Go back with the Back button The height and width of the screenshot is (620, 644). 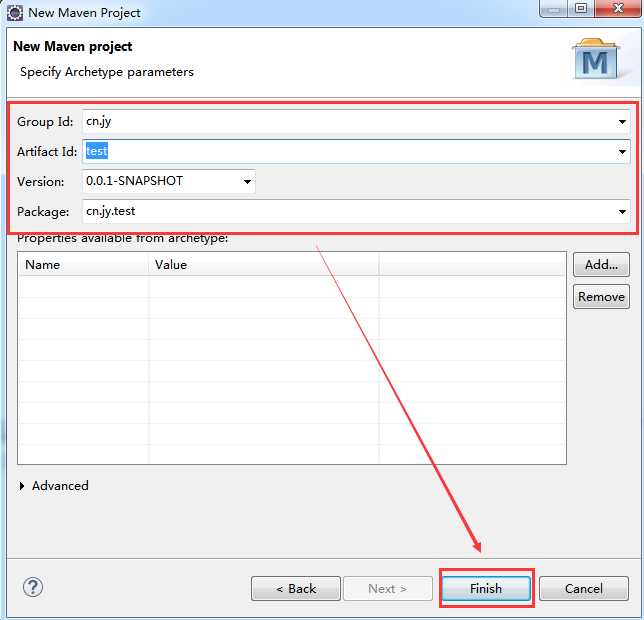296,588
